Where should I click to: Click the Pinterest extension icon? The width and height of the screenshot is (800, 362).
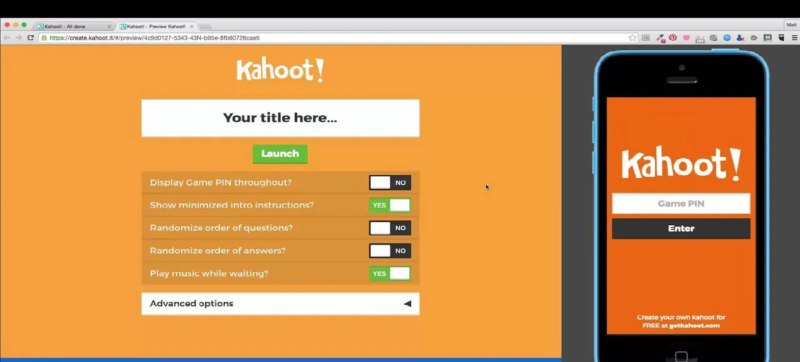(x=673, y=38)
